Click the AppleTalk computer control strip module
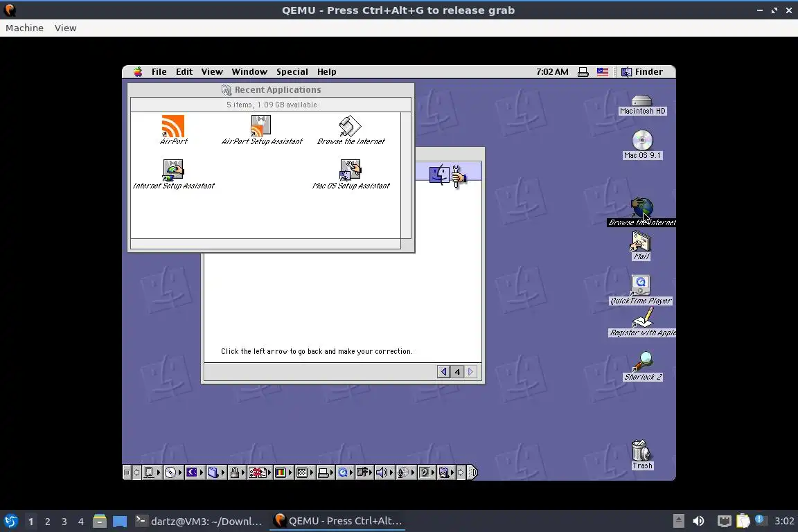The width and height of the screenshot is (798, 532). [149, 472]
